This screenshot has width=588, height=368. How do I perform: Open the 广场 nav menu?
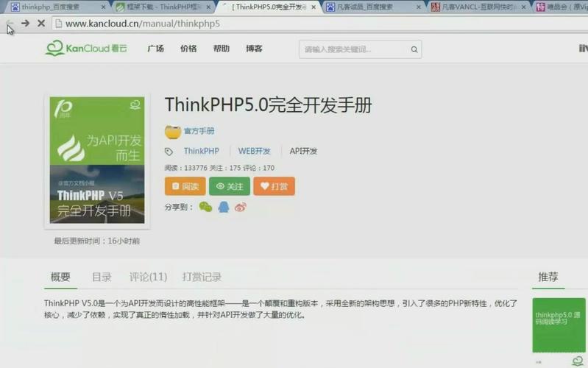tap(155, 49)
